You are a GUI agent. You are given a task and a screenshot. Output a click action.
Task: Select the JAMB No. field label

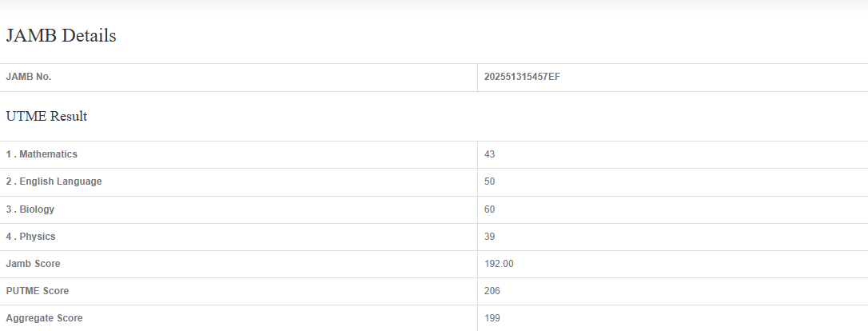(x=29, y=77)
